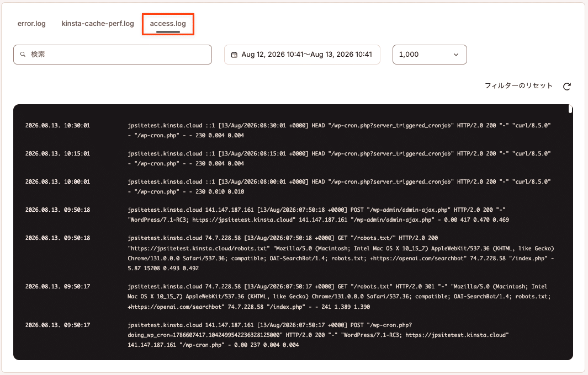Open the 1,000 lines dropdown

click(430, 55)
